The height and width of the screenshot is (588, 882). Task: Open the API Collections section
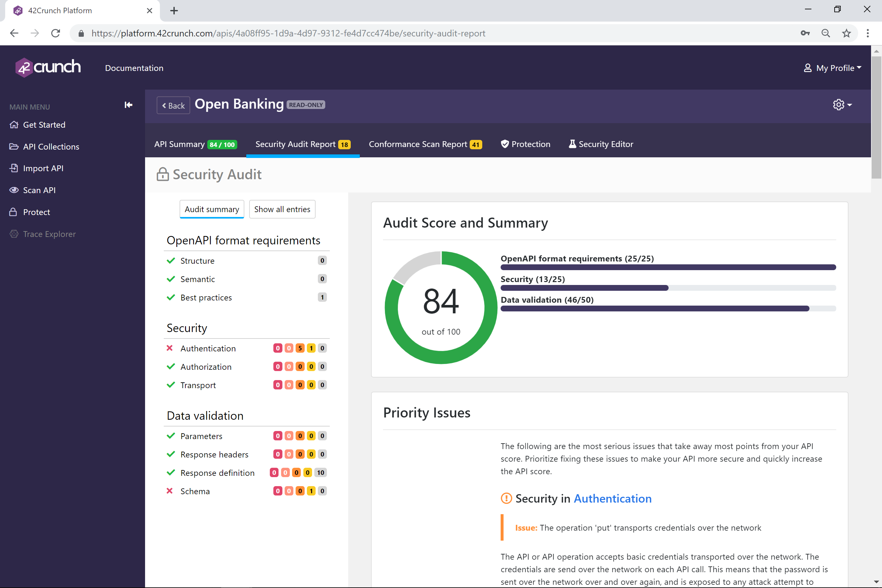click(x=51, y=146)
